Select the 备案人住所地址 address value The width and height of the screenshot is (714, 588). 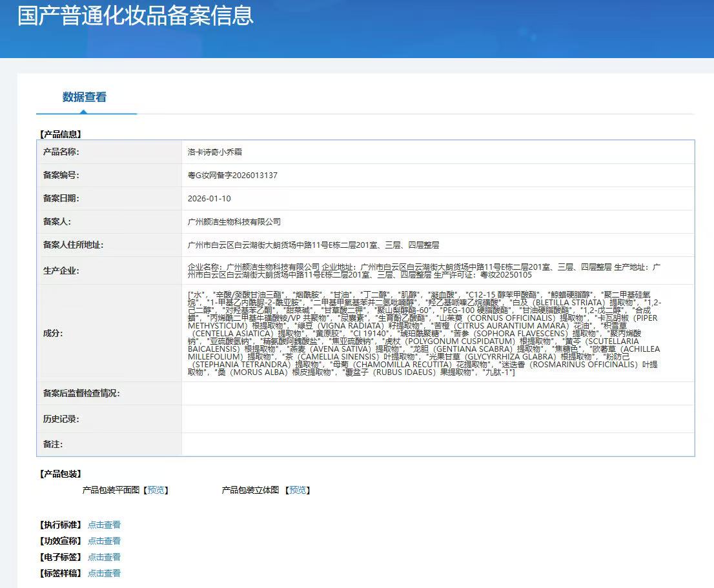point(313,245)
